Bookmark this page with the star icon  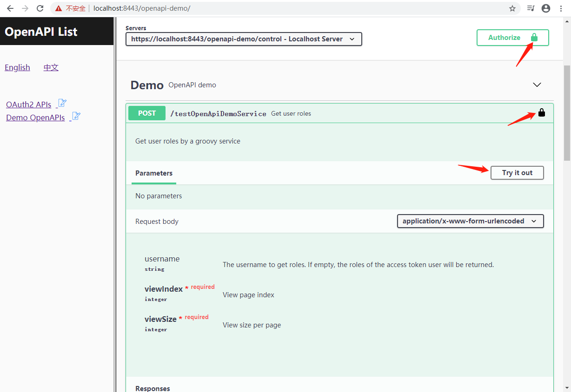[x=512, y=8]
